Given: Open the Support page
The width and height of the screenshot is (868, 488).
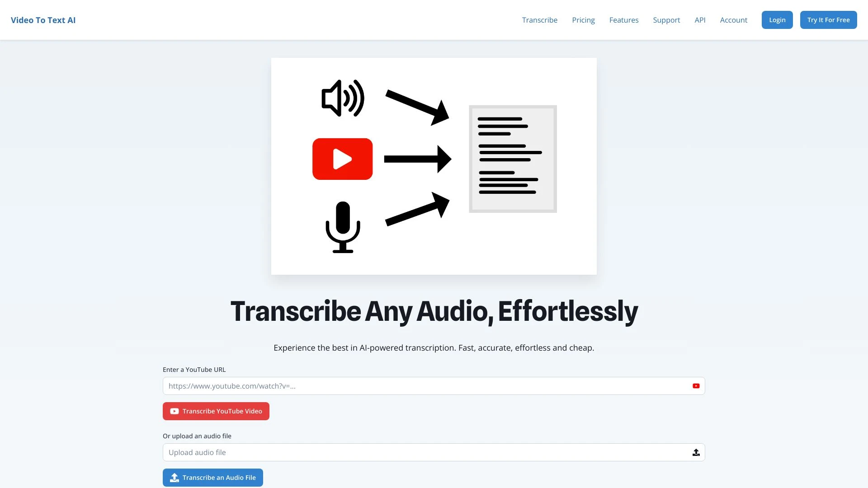Looking at the screenshot, I should click(x=666, y=20).
